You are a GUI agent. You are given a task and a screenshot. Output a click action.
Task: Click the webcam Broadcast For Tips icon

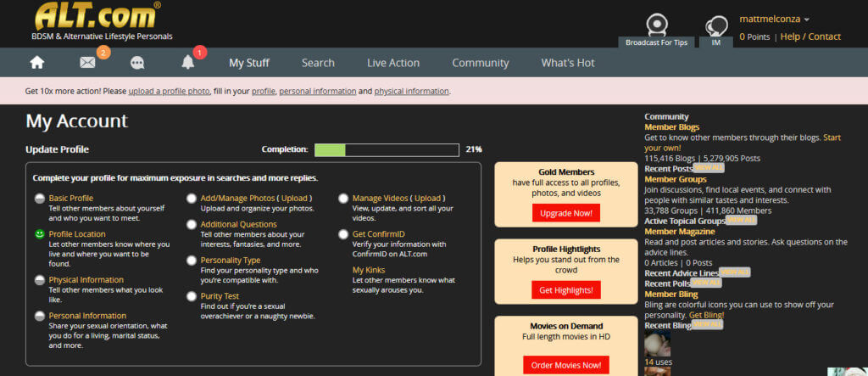pos(657,25)
